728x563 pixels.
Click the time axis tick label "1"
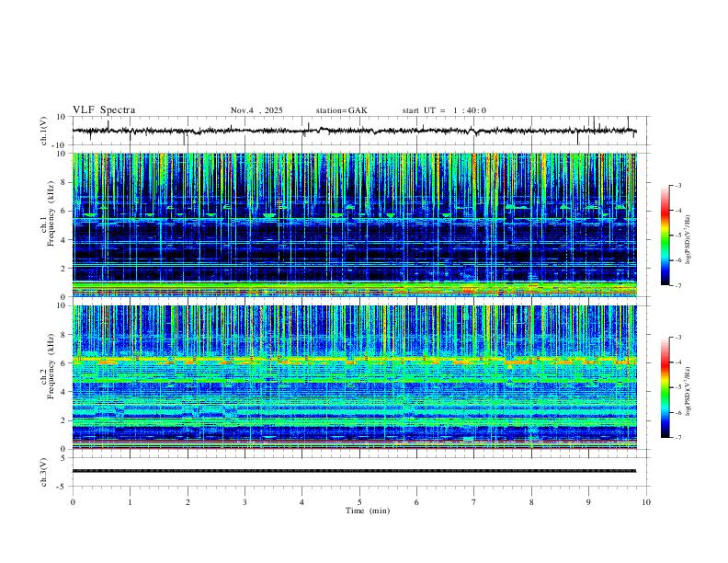(x=130, y=502)
